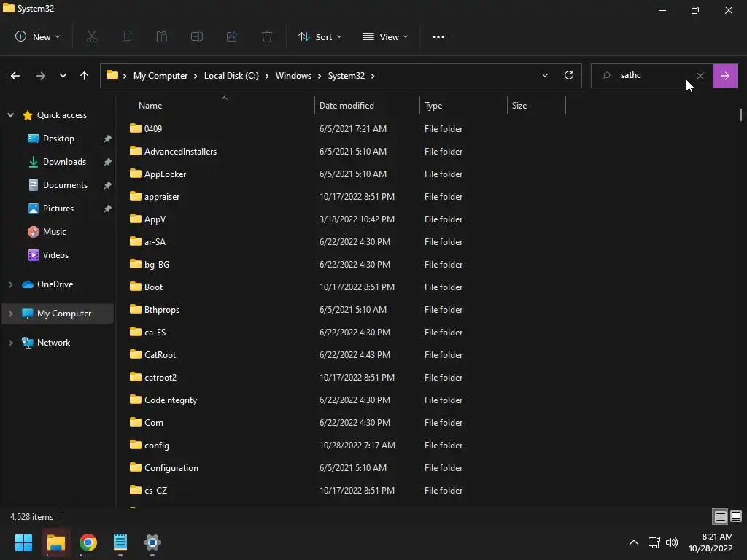This screenshot has width=747, height=560.
Task: Click the Paste clipboard icon
Action: click(162, 36)
